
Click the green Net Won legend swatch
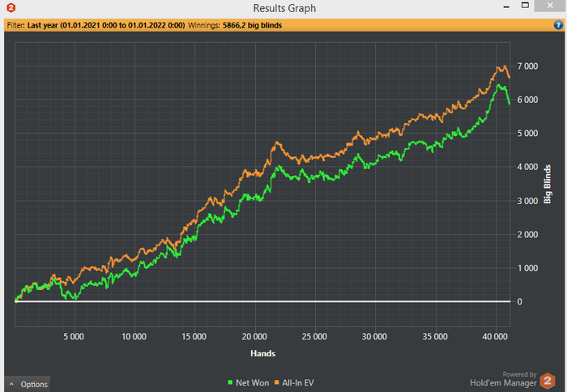[230, 382]
